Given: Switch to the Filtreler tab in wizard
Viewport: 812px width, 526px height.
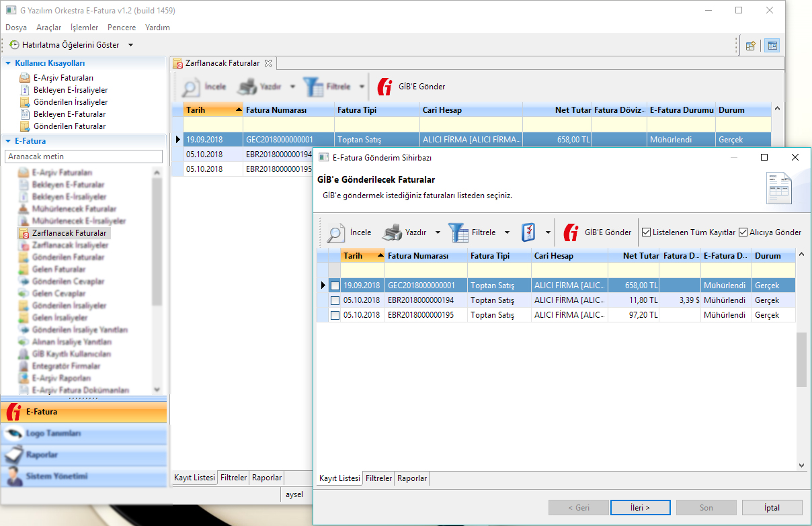Looking at the screenshot, I should [378, 478].
